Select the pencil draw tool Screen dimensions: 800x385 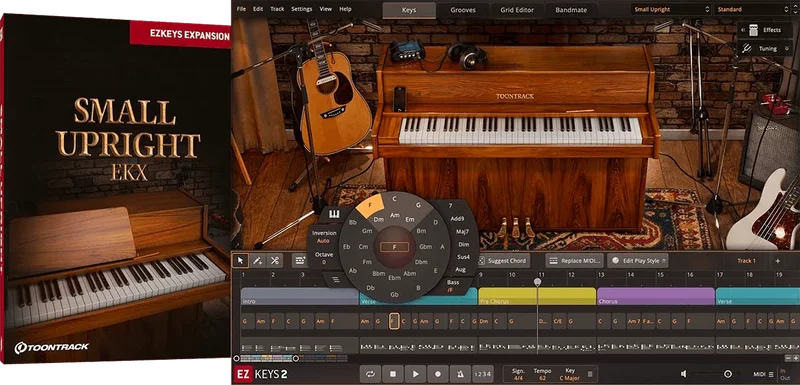point(258,261)
